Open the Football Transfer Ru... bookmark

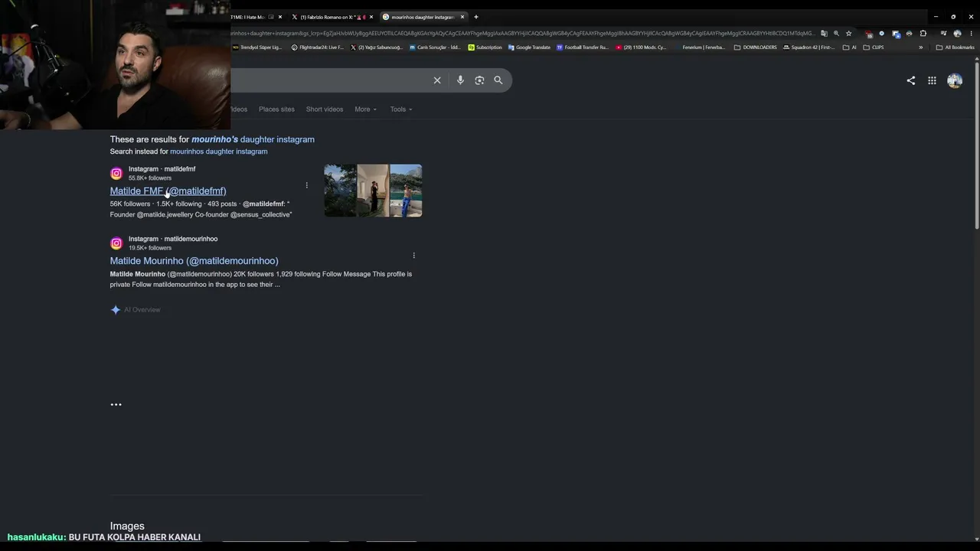(x=583, y=47)
